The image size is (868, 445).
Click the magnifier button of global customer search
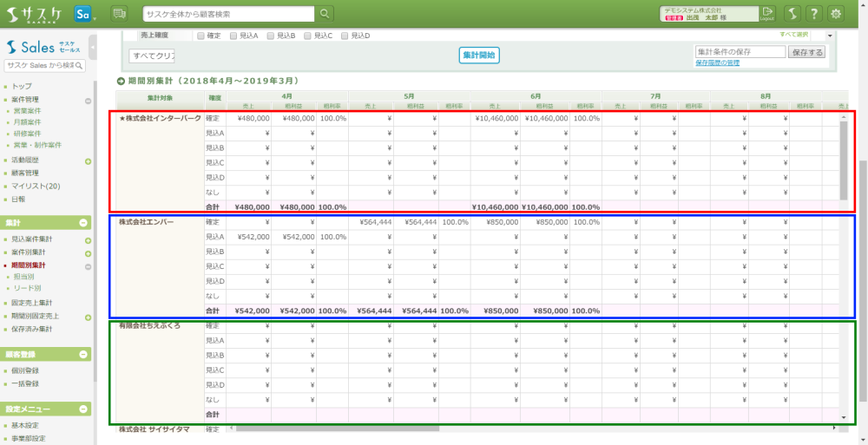click(324, 14)
